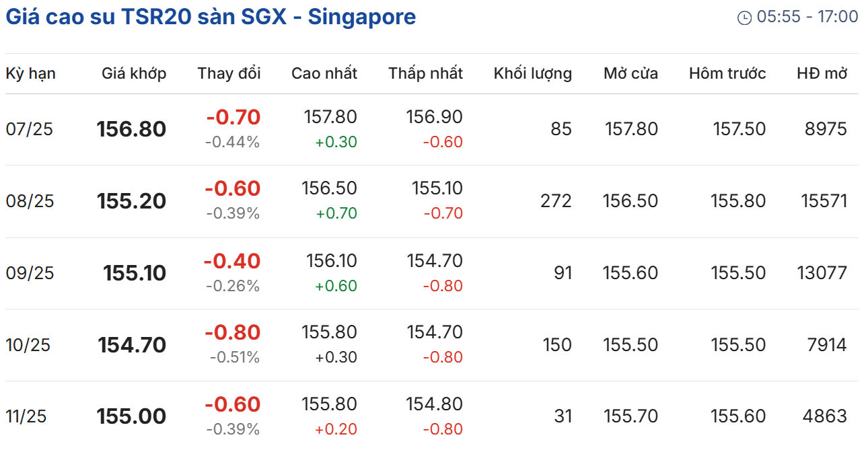Click the HĐ mở column header

822,73
